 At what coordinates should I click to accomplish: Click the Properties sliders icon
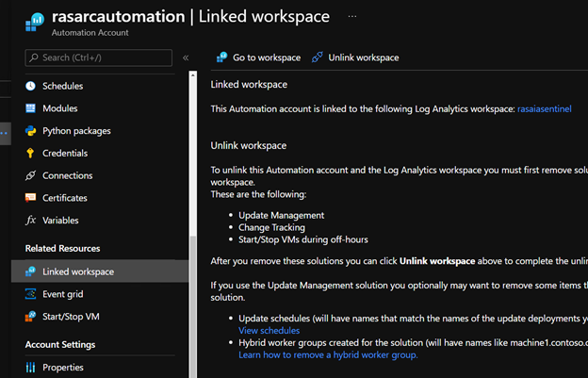point(30,367)
